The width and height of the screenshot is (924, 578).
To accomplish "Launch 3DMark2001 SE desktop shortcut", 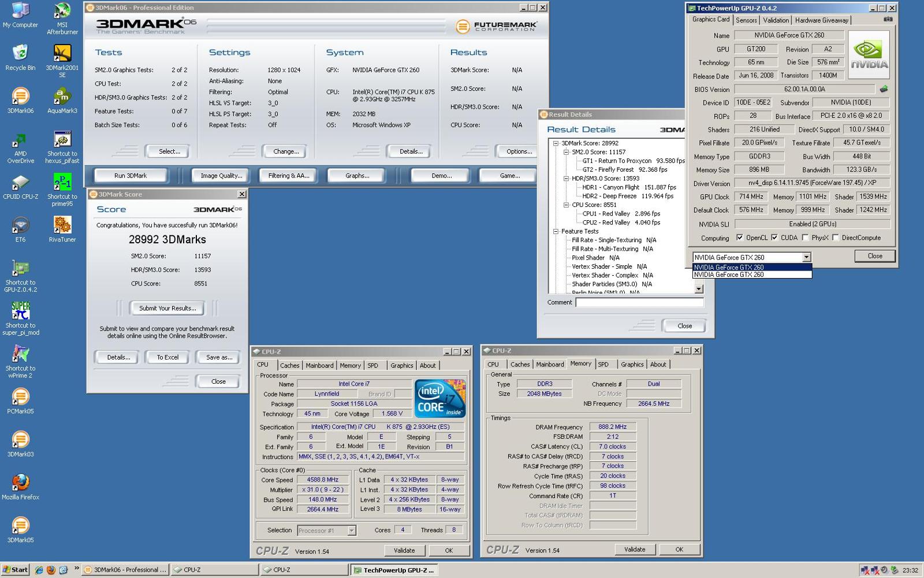I will tap(62, 61).
